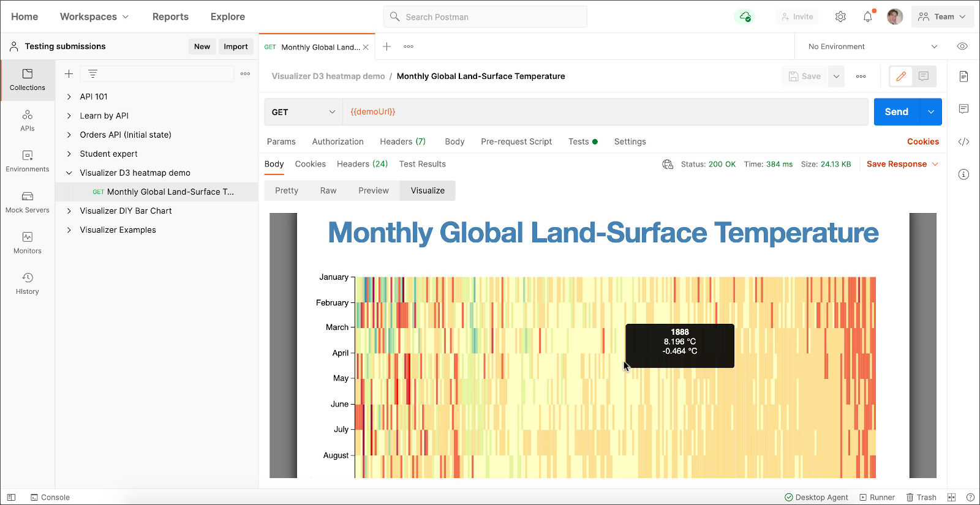Open comments panel icon in right sidebar
980x505 pixels.
[963, 109]
